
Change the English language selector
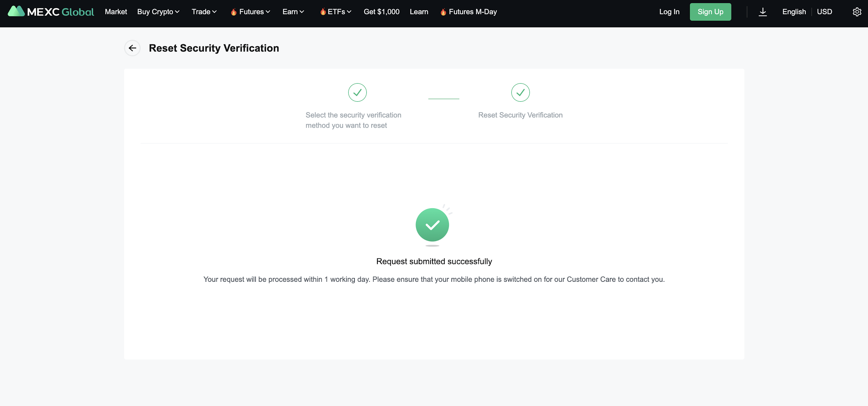[794, 12]
